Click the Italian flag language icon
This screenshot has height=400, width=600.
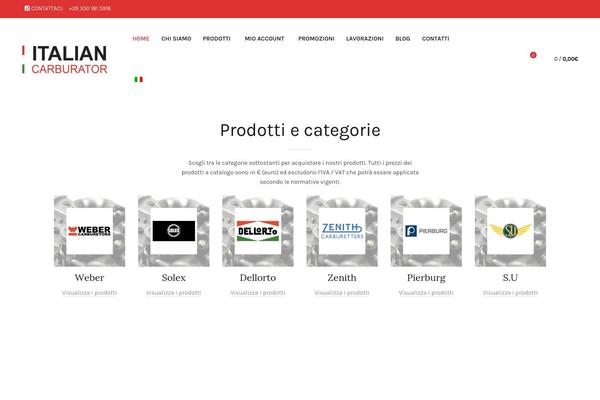[139, 79]
